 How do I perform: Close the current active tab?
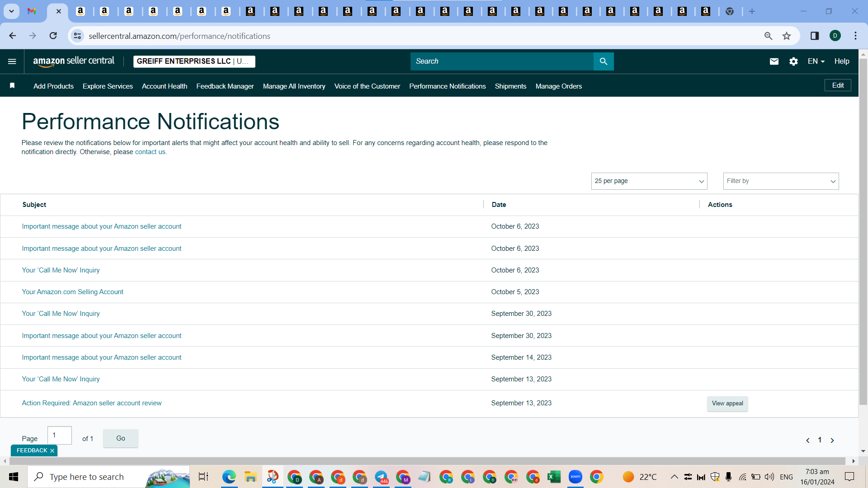tap(58, 11)
